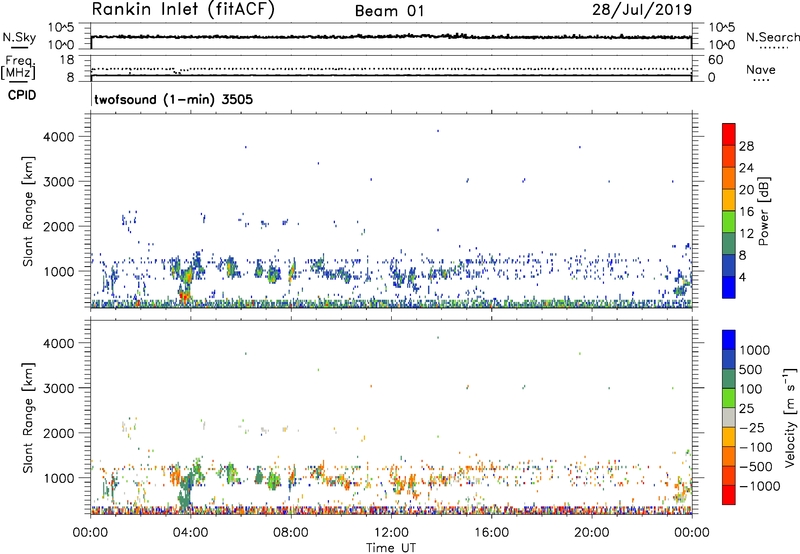The height and width of the screenshot is (554, 800).
Task: Select the '-25' label on Velocity color bar
Action: coord(753,427)
